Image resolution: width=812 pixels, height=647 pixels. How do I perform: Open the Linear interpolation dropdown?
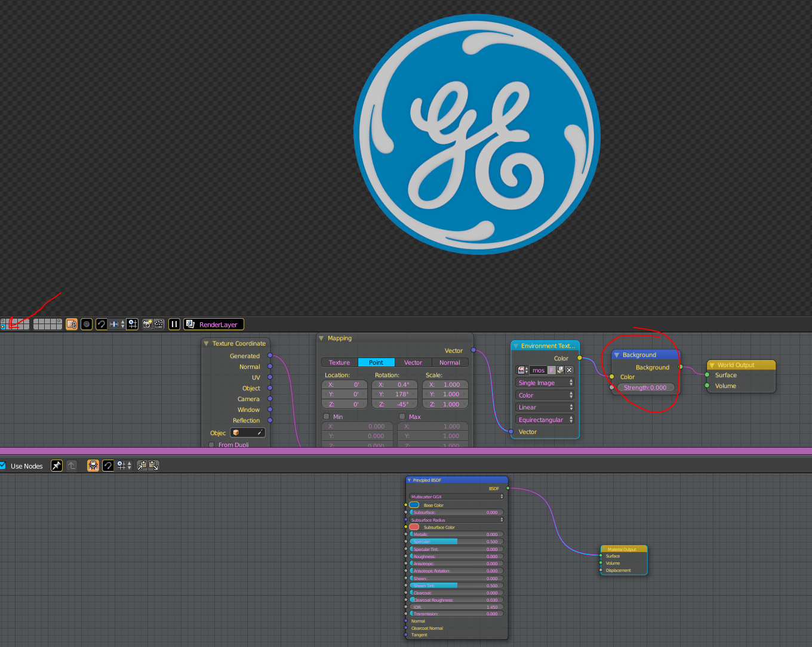pos(545,407)
